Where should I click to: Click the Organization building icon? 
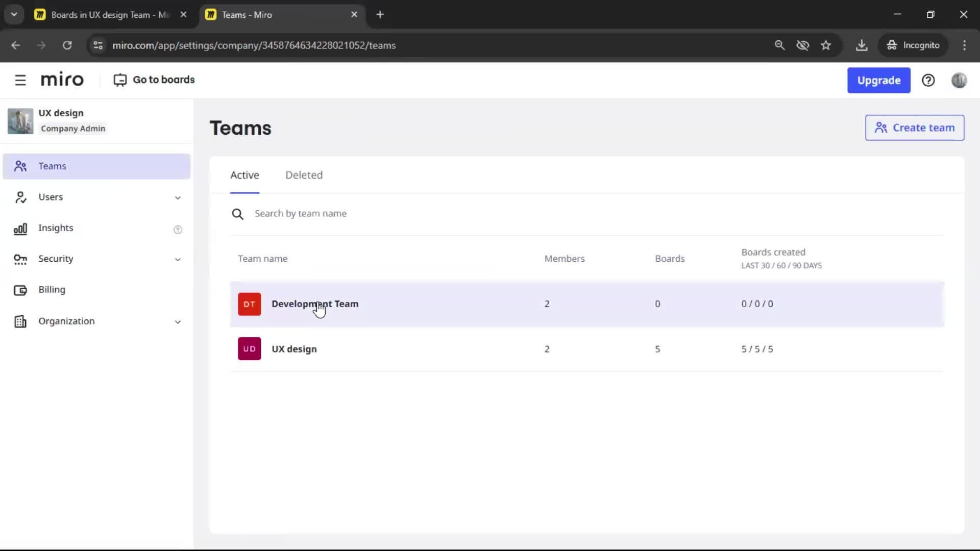[20, 321]
